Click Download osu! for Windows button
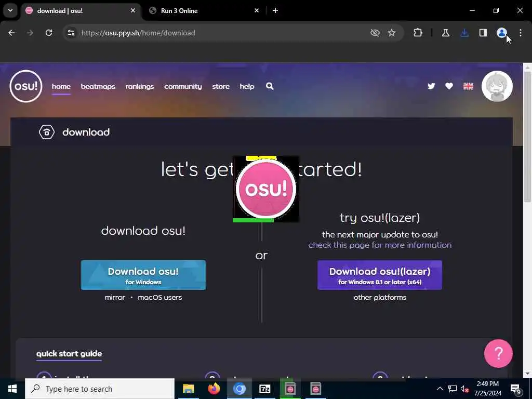Image resolution: width=532 pixels, height=399 pixels. pyautogui.click(x=143, y=275)
